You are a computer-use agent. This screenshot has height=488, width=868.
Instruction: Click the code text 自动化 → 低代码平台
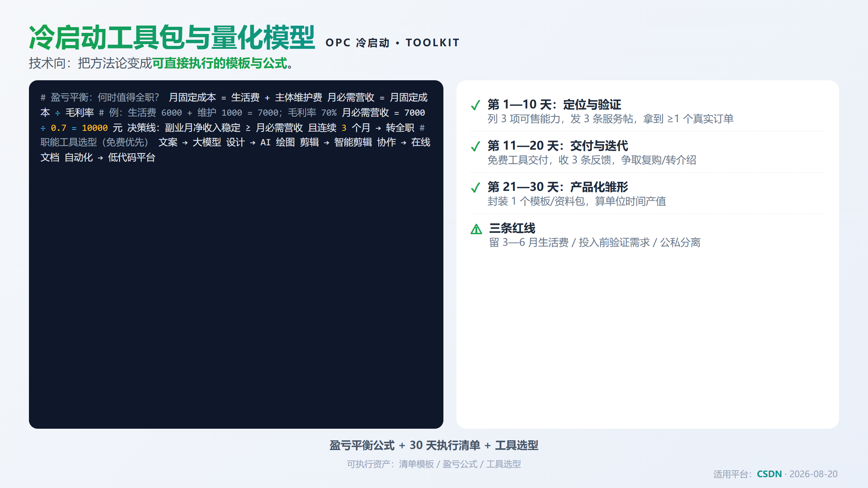tap(110, 157)
